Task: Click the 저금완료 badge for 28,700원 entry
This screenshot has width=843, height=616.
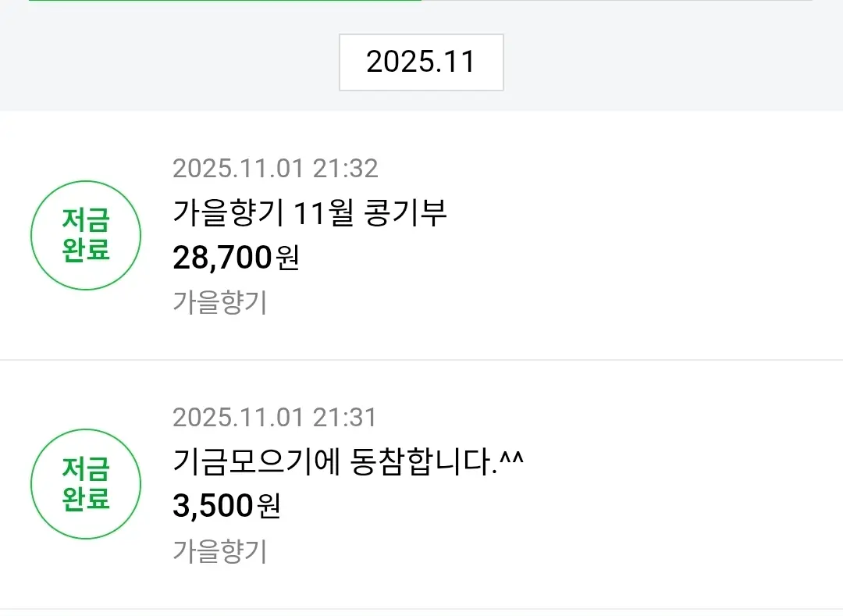Action: 86,235
